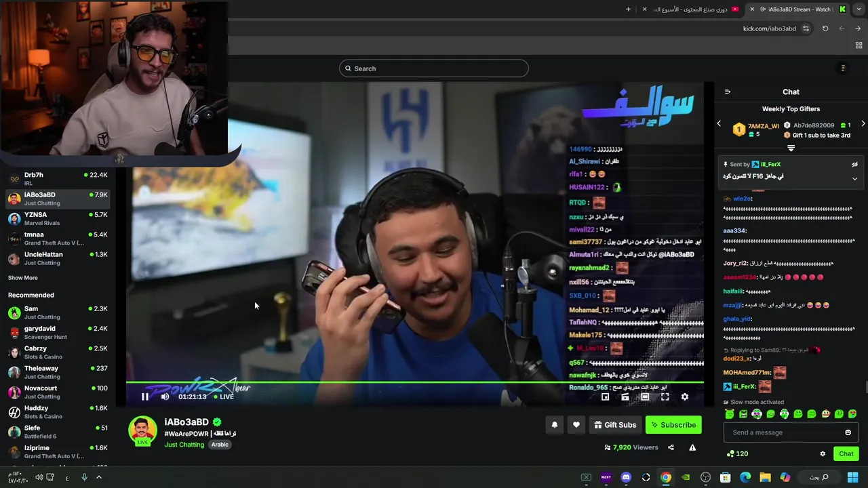Open emoji picker in message box
The image size is (868, 488).
(848, 432)
